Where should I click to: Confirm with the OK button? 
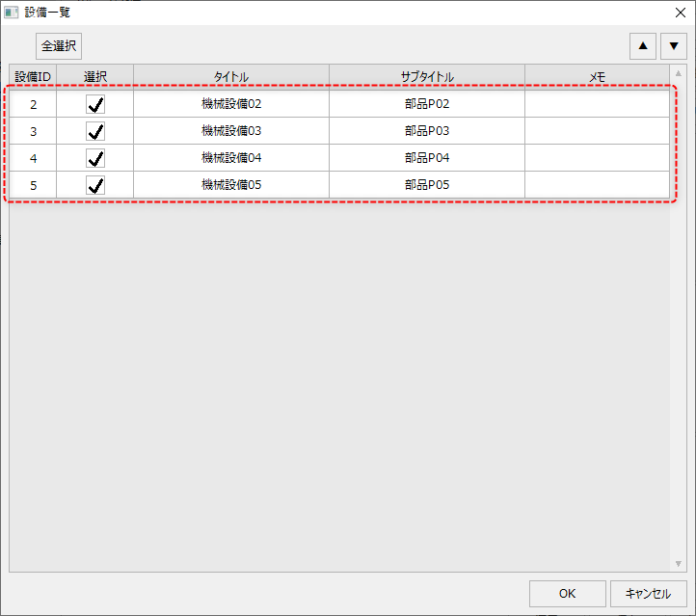pos(567,594)
